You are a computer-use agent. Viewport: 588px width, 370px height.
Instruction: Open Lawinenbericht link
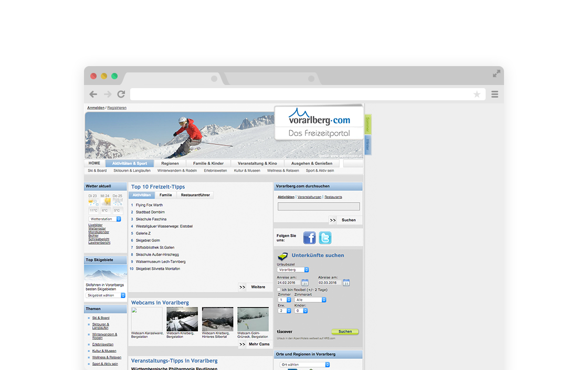[x=99, y=243]
